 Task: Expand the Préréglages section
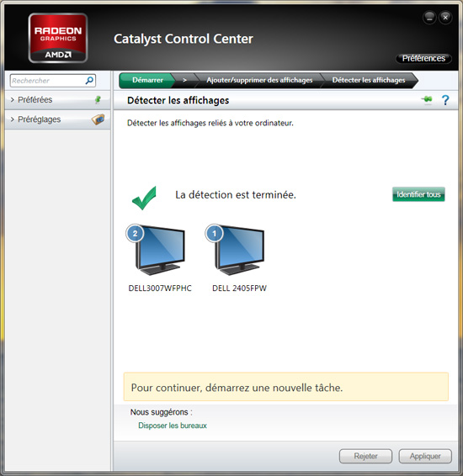point(57,119)
